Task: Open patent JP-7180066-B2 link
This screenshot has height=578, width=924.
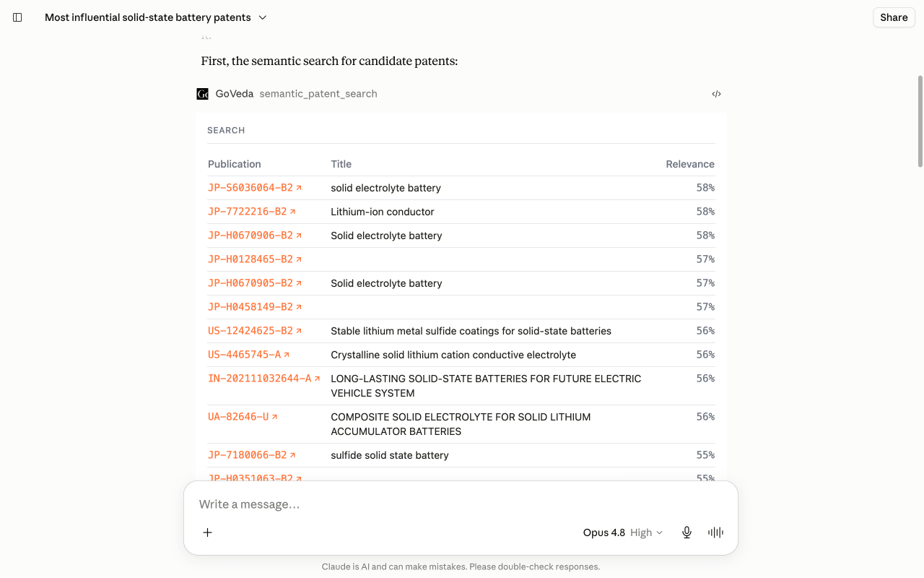Action: pos(248,455)
